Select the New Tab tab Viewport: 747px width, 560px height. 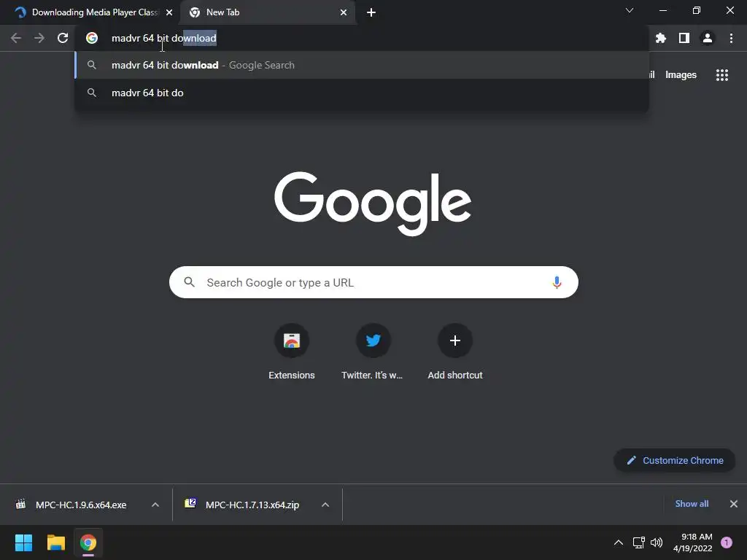click(267, 12)
